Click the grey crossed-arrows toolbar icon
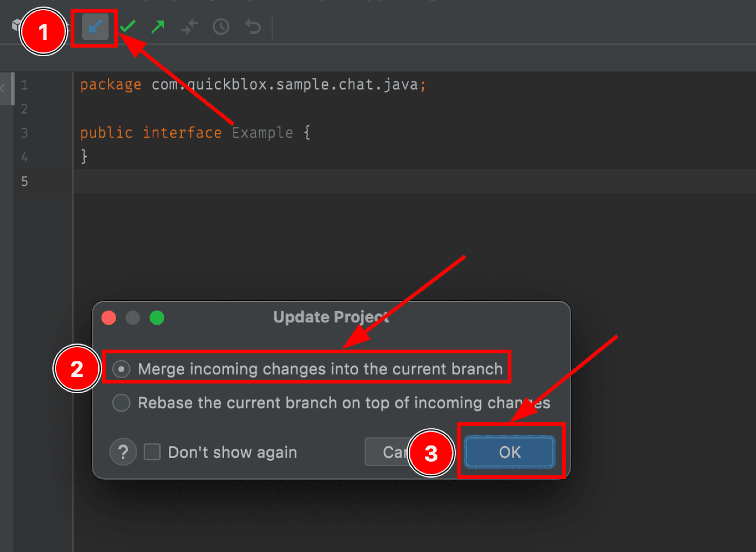 [190, 26]
